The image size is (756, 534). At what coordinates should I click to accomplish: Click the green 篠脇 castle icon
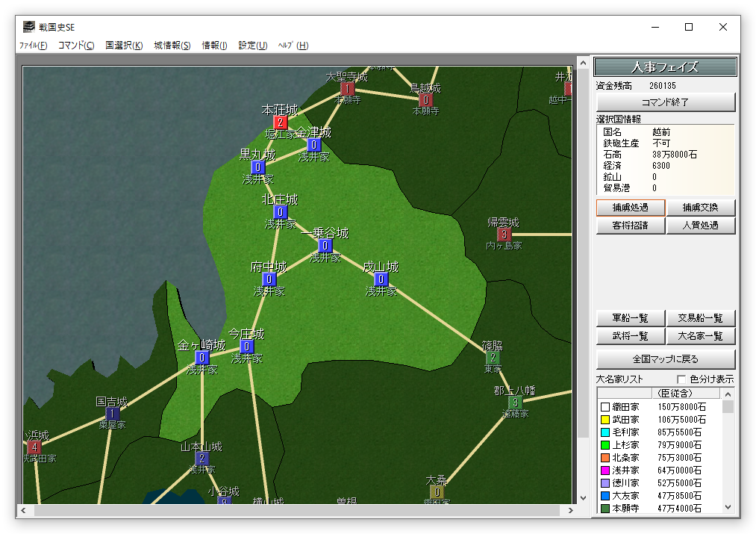click(492, 358)
